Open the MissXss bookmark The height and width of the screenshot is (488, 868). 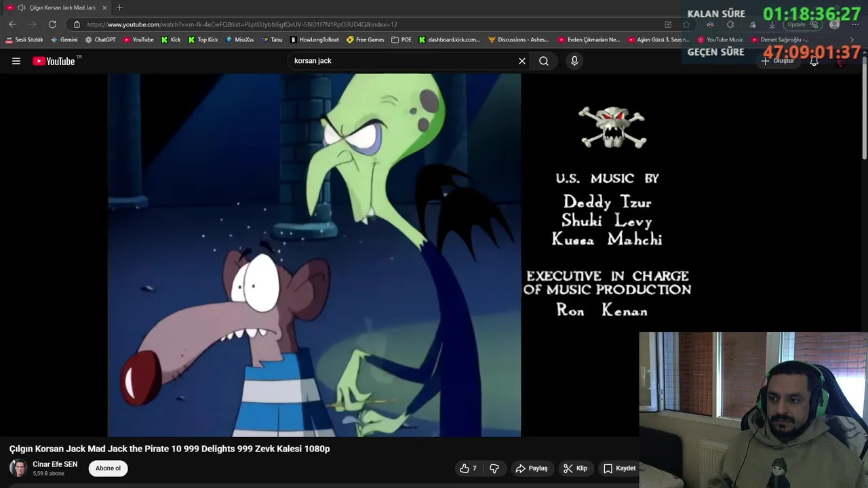239,40
